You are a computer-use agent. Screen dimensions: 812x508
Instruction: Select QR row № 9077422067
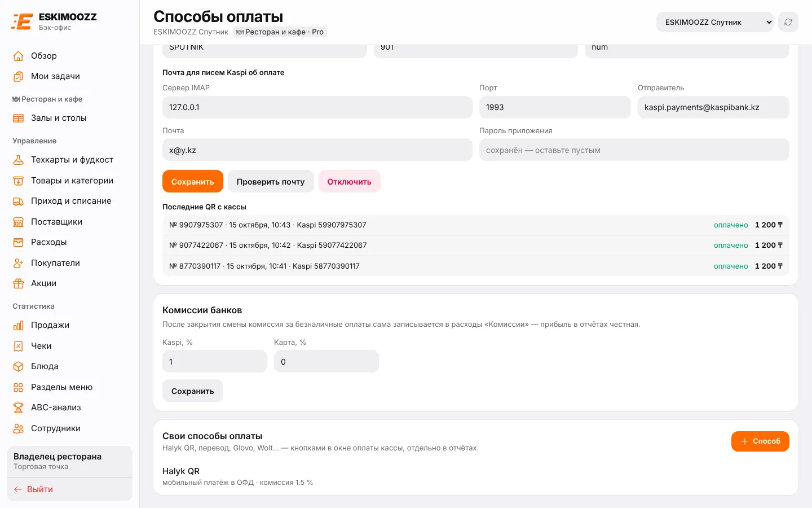tap(476, 245)
